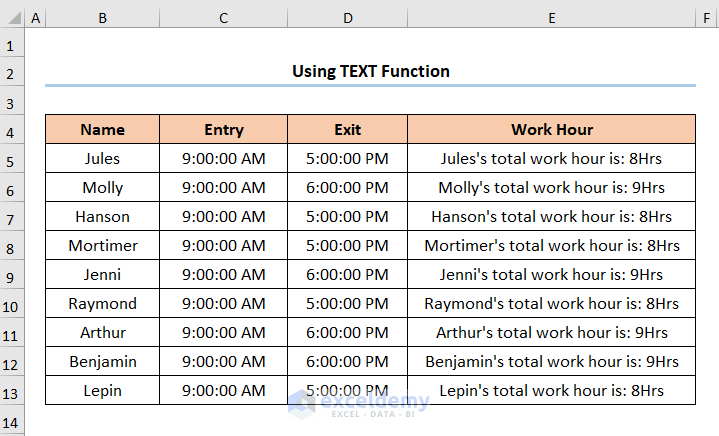Select "Arthur's total work hour is: 9Hrs"
Viewport: 719px width, 436px height.
click(x=552, y=332)
